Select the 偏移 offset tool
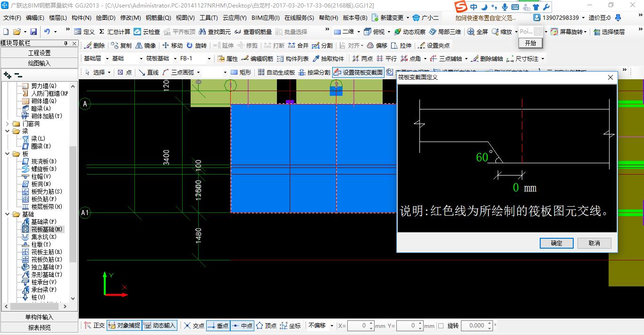This screenshot has width=644, height=335. click(377, 45)
